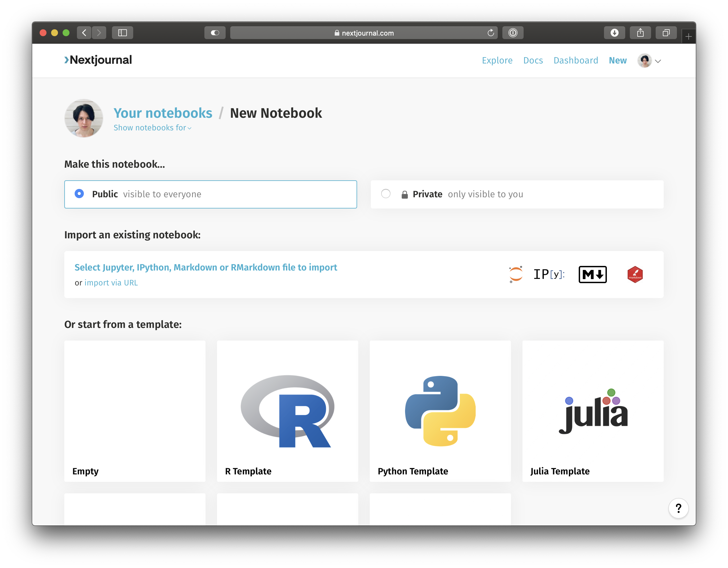Viewport: 728px width, 568px height.
Task: Open the Explore menu item
Action: coord(497,60)
